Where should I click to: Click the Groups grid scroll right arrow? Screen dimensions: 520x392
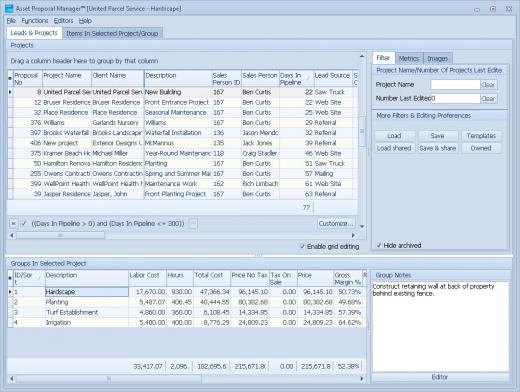point(362,379)
